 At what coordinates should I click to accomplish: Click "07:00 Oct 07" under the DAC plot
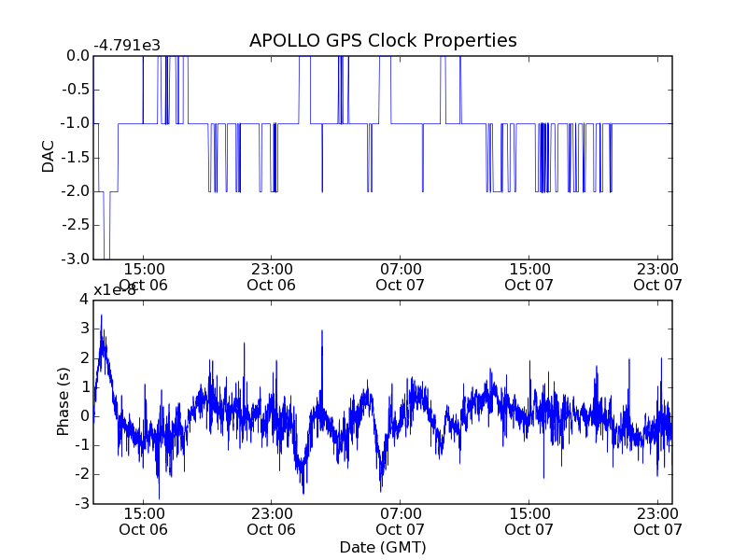(401, 277)
